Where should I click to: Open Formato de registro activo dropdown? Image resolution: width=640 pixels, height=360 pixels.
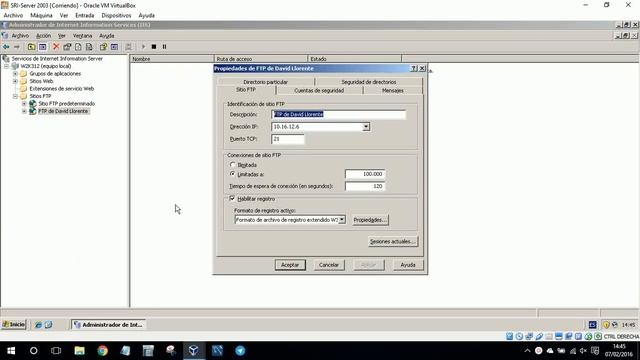coord(342,220)
